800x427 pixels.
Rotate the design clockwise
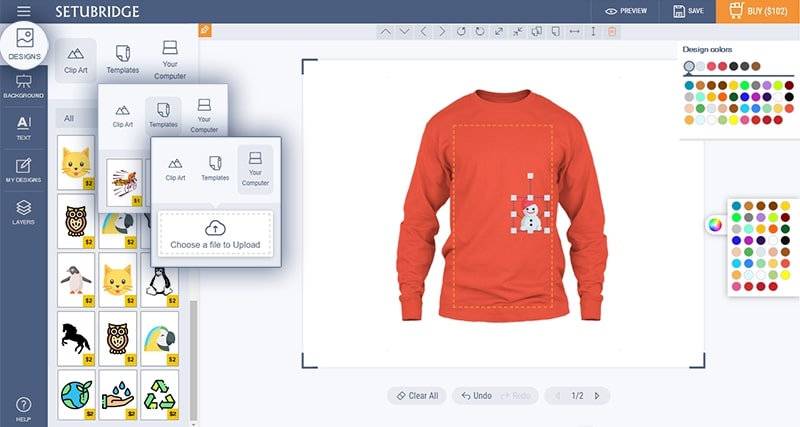tap(461, 32)
